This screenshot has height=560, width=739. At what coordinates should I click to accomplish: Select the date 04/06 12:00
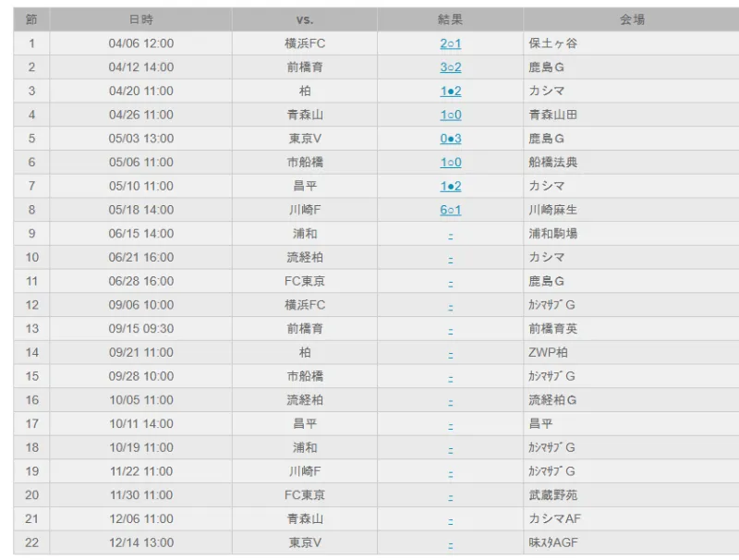coord(141,43)
